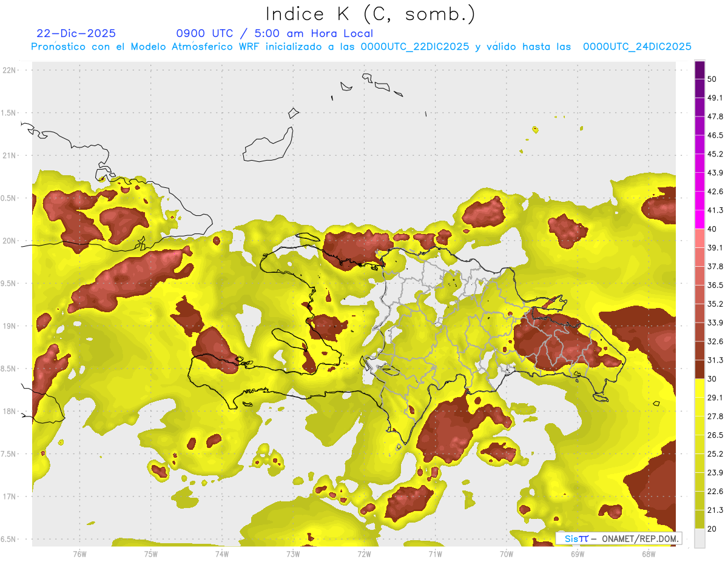Click the '42.6' color scale value
The width and height of the screenshot is (728, 562).
[715, 192]
